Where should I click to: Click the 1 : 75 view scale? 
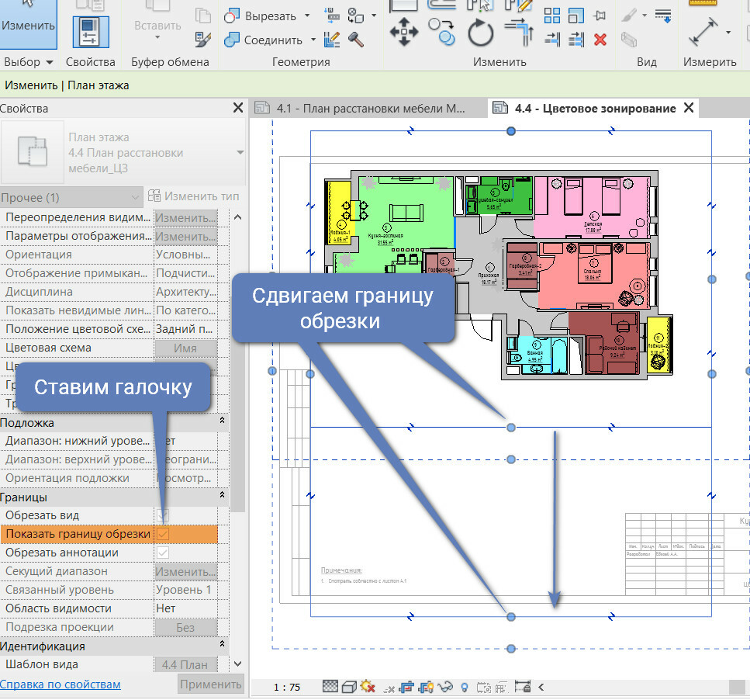(286, 687)
